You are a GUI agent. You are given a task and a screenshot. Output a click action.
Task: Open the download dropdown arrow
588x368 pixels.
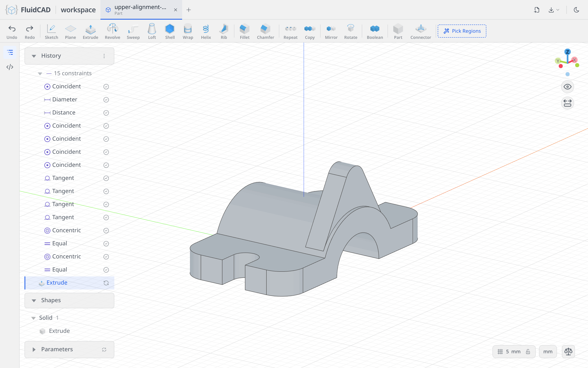tap(558, 10)
